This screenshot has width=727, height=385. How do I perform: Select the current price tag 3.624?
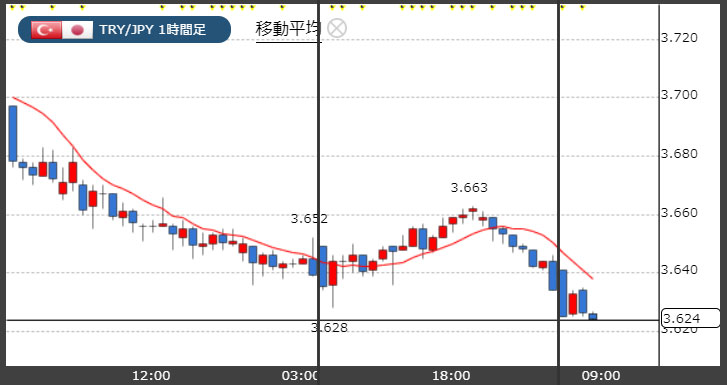691,319
